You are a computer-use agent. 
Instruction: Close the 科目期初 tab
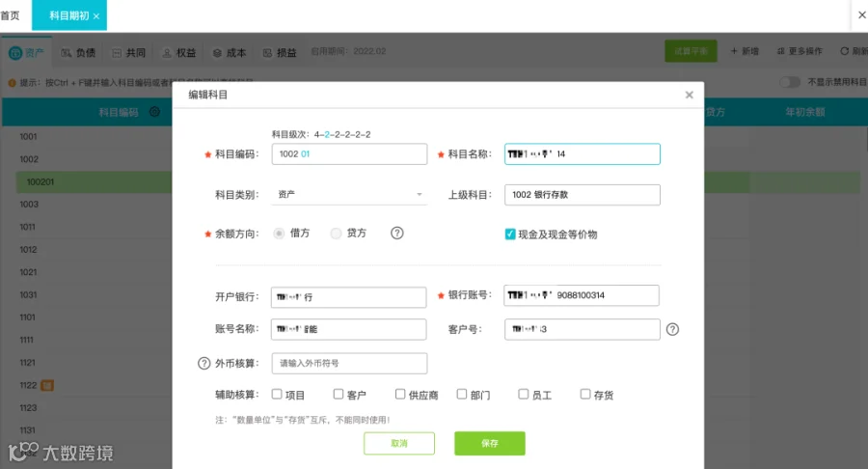(x=96, y=16)
